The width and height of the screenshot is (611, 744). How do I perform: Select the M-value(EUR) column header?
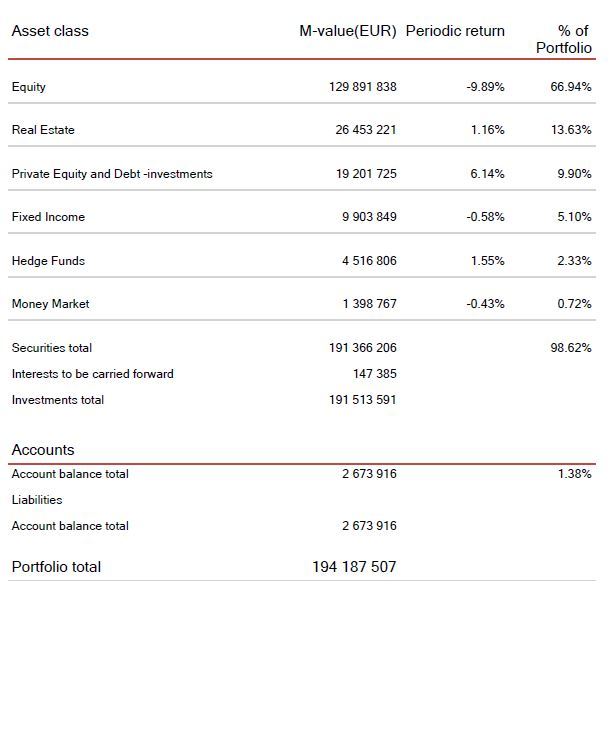tap(348, 31)
